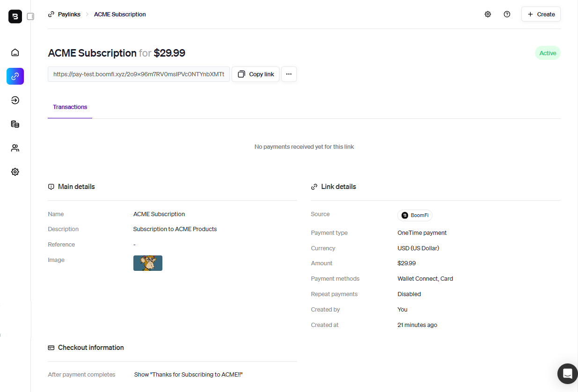Screen dimensions: 578x392
Task: Open the help question mark icon
Action: point(507,14)
